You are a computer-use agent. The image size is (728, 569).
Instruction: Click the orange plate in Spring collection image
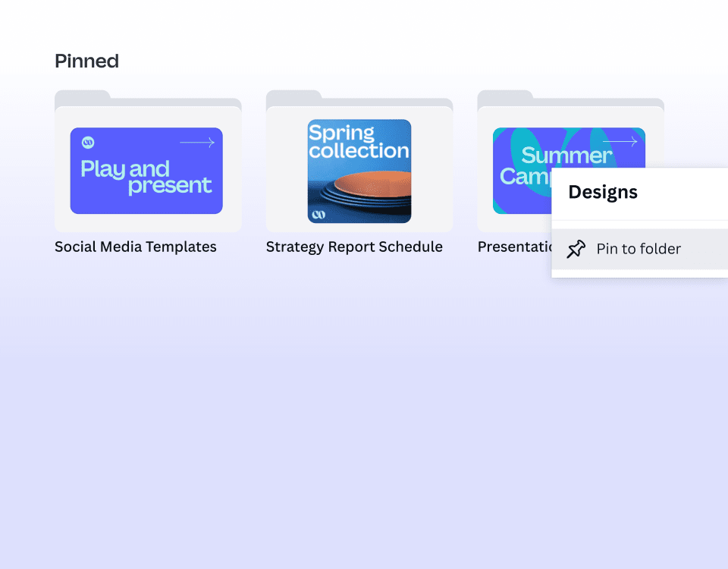click(372, 186)
